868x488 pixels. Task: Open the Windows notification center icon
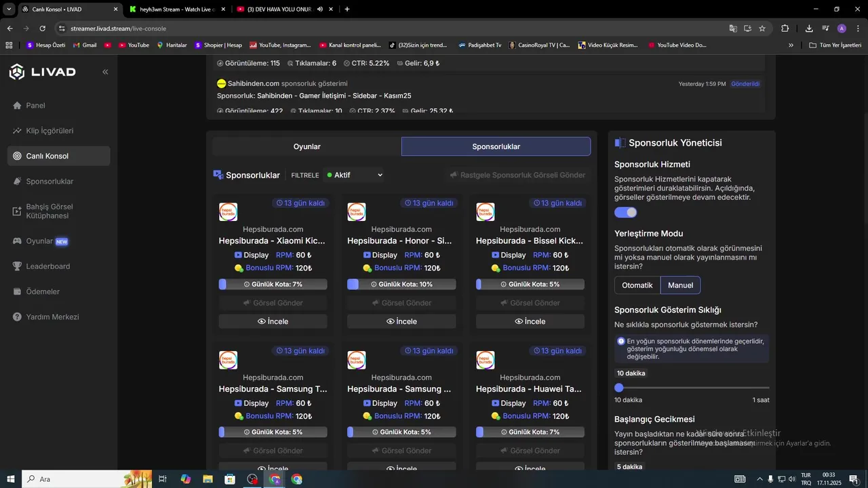point(853,479)
